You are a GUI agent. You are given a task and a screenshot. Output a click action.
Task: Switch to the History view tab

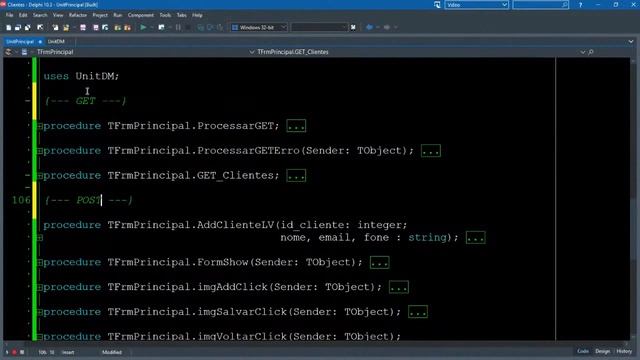point(624,351)
